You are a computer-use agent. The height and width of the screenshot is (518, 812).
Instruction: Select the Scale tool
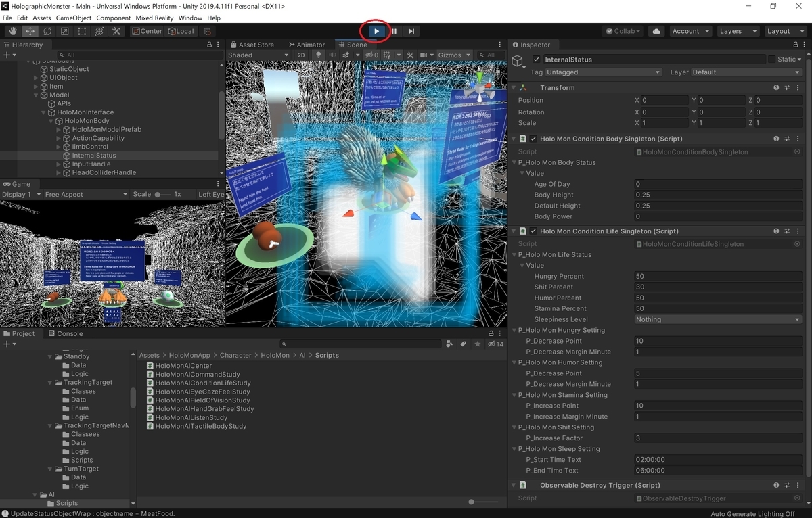[65, 31]
